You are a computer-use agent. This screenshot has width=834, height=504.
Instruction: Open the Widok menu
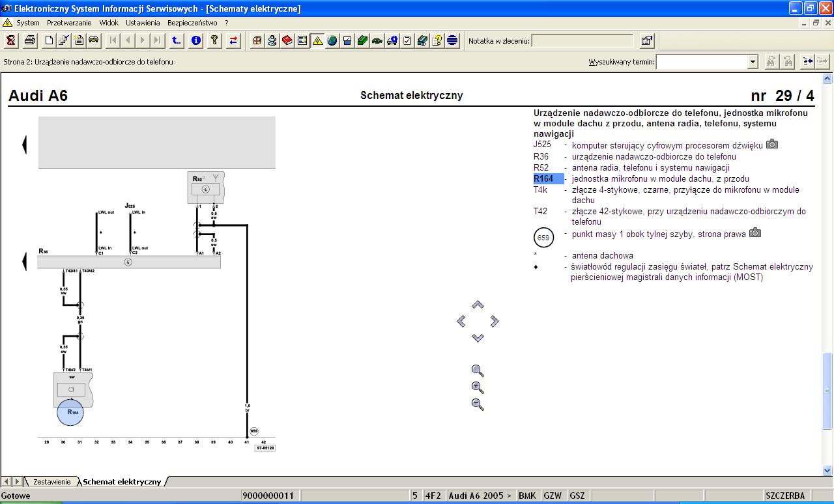[109, 23]
